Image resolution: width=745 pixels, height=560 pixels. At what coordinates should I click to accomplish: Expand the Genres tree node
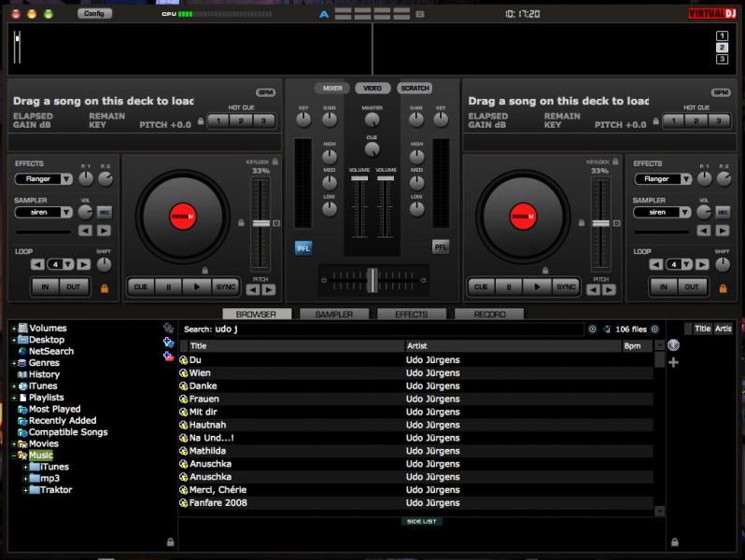click(x=14, y=363)
